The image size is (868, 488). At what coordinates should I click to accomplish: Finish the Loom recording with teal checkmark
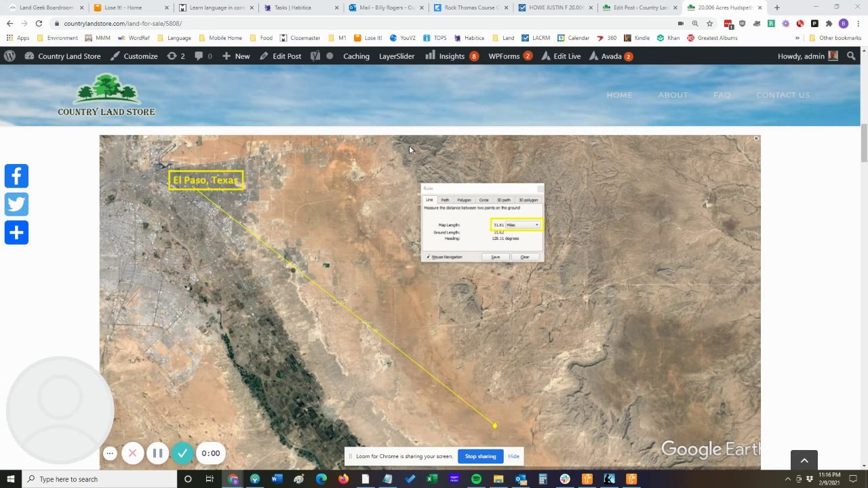pos(182,453)
